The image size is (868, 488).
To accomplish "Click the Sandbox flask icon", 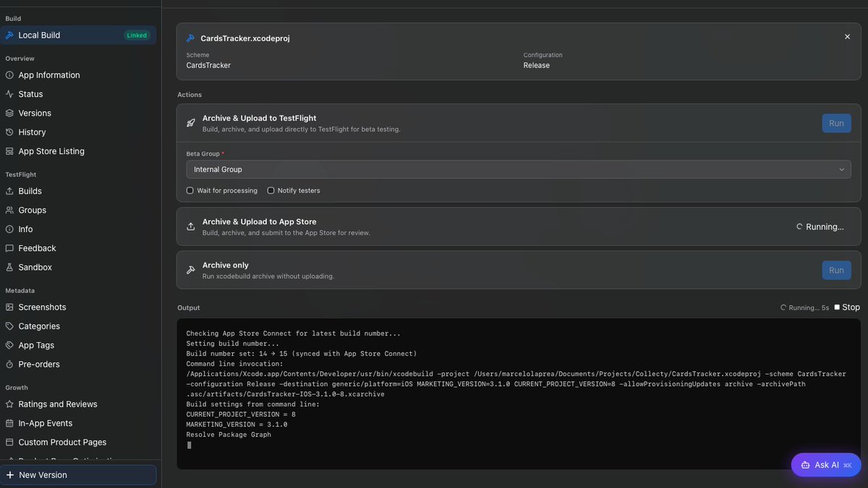I will coord(9,267).
